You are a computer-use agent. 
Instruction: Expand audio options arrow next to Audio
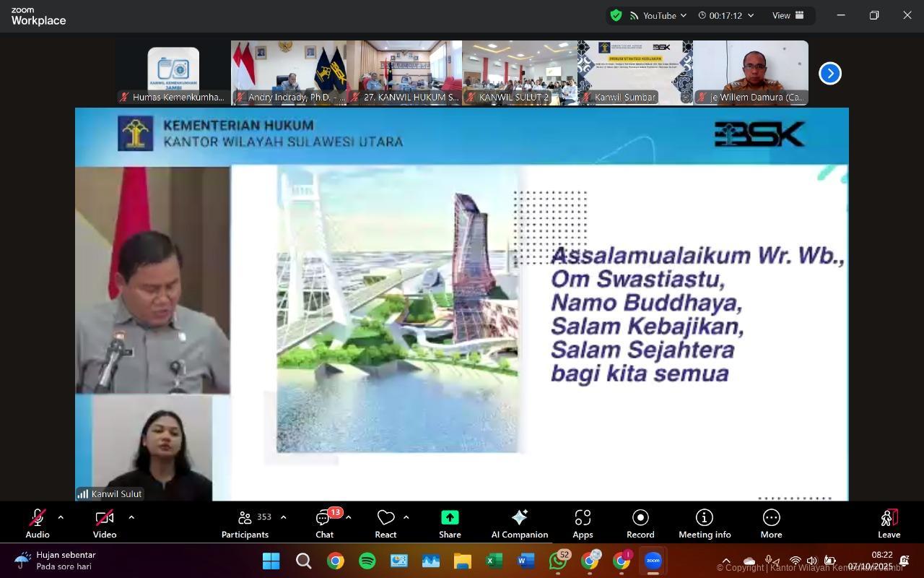point(61,517)
